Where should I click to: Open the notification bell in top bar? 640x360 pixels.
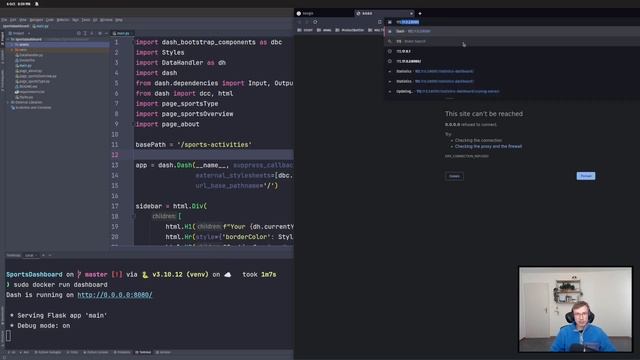click(x=37, y=4)
